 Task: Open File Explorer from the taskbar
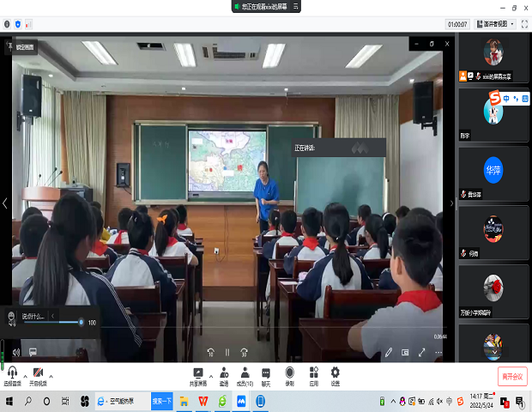pyautogui.click(x=184, y=402)
